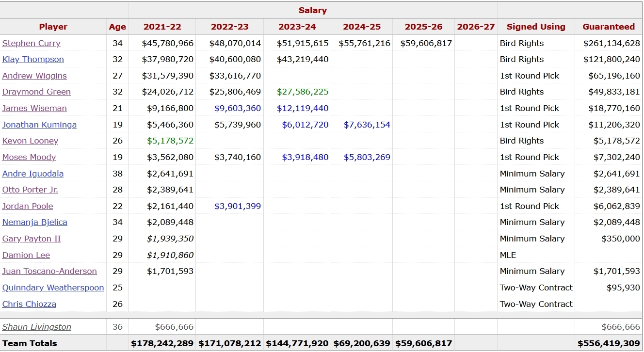Click Iguodala's age 38 cell
Screen dimensions: 644x352
pyautogui.click(x=117, y=174)
